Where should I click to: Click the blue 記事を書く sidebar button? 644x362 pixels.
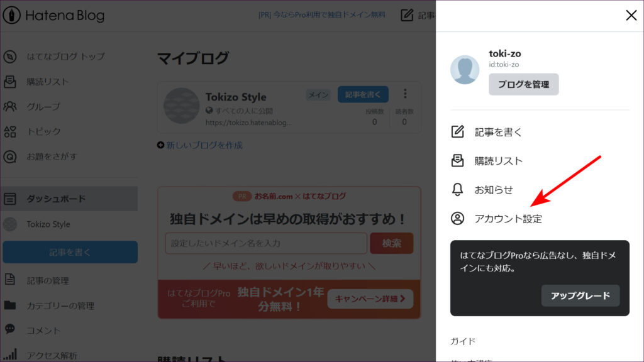(x=70, y=252)
